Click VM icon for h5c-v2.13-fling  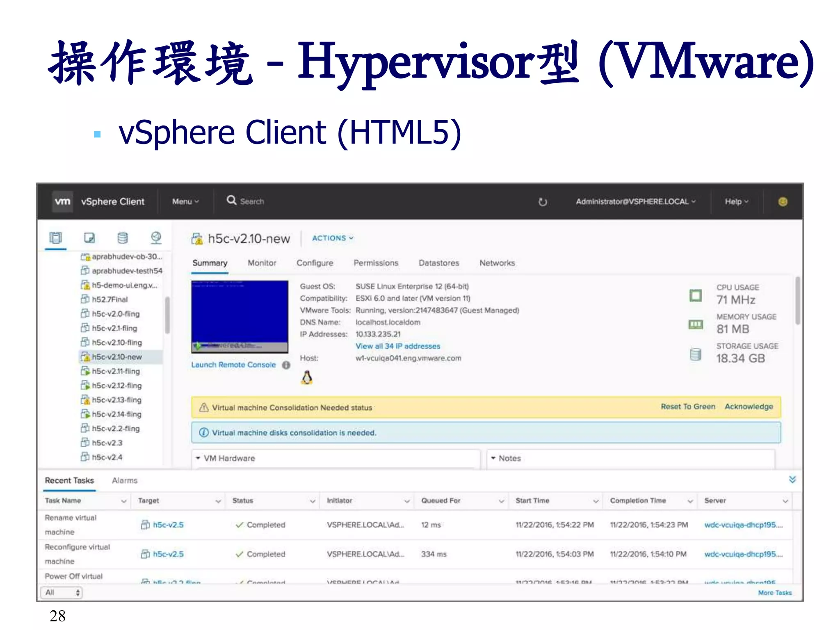click(x=85, y=399)
